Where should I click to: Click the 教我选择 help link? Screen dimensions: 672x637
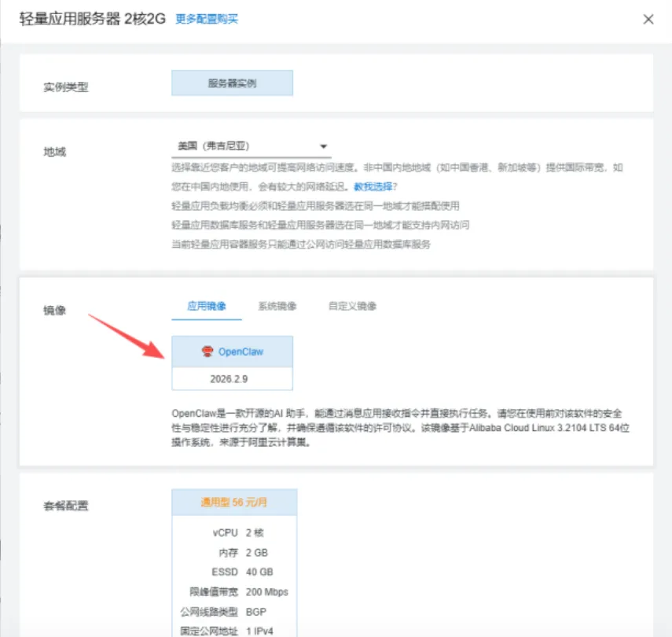point(373,186)
